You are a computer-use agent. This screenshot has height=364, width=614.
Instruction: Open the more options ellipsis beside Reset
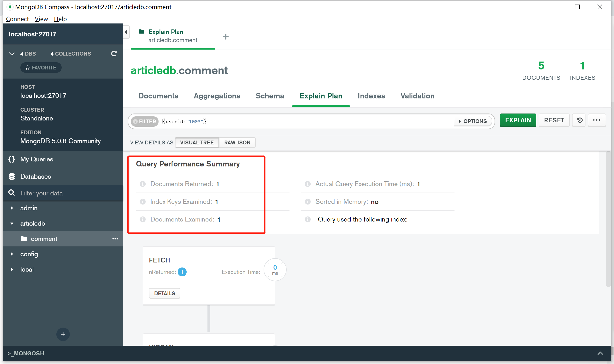point(596,120)
